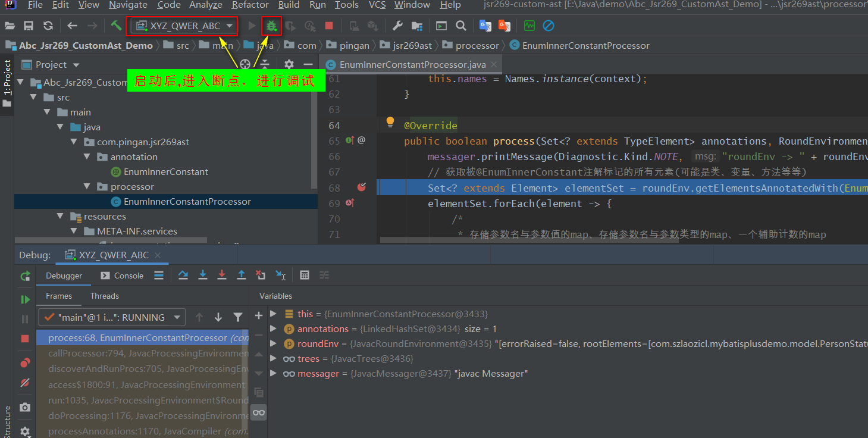This screenshot has width=868, height=438.
Task: Click the Open folder toolbar icon
Action: [x=10, y=26]
